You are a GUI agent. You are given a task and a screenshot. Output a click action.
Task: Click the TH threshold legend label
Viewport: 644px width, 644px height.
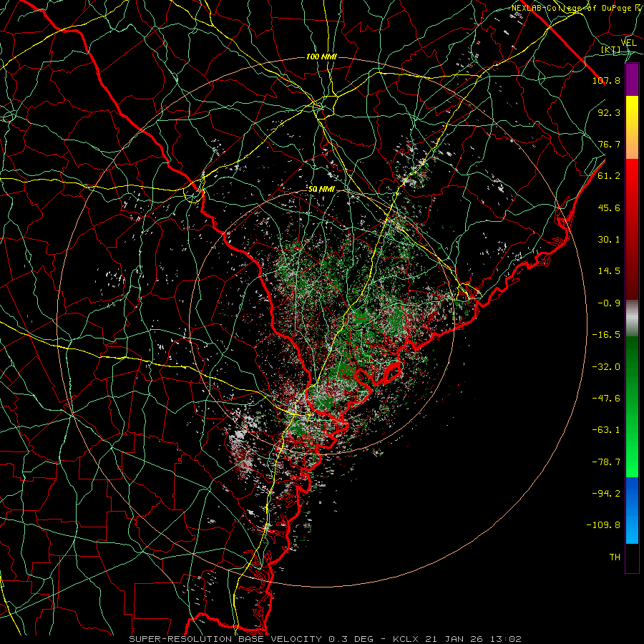615,557
